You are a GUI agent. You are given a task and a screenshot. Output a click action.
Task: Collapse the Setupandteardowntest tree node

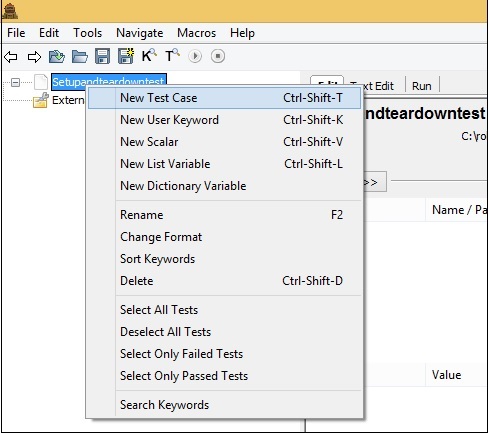[15, 82]
